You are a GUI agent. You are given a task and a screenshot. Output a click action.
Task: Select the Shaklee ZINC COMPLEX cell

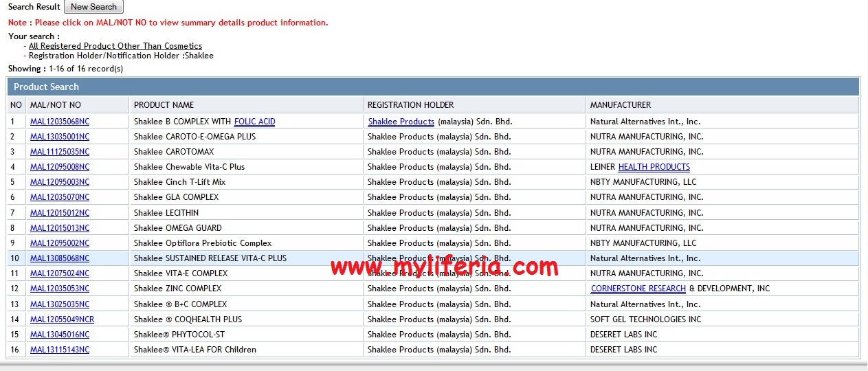[x=246, y=289]
